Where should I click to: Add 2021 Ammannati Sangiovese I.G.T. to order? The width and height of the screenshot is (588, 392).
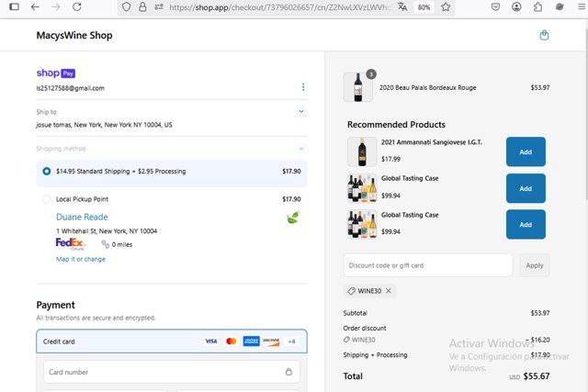click(x=525, y=151)
